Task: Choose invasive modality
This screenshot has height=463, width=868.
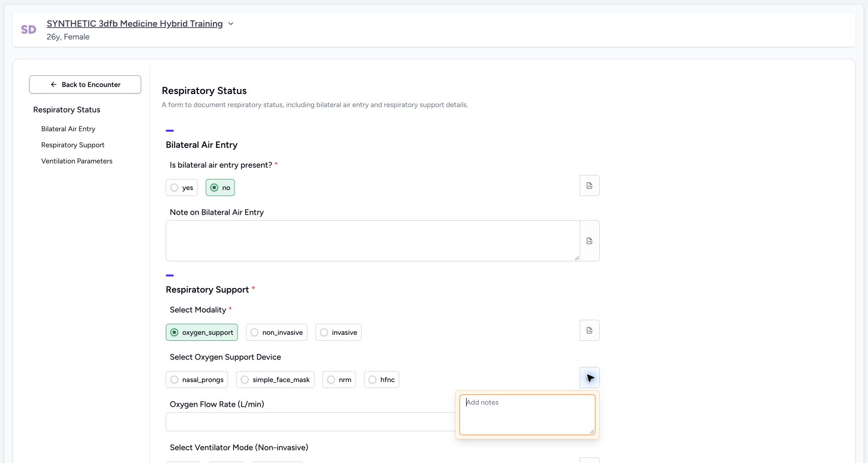Action: tap(339, 332)
